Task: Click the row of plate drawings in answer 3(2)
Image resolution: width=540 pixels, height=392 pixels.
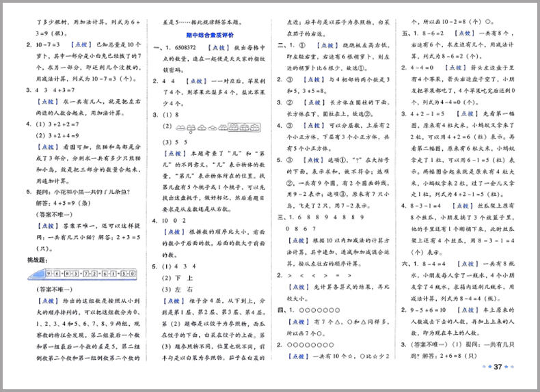Action: pyautogui.click(x=217, y=127)
